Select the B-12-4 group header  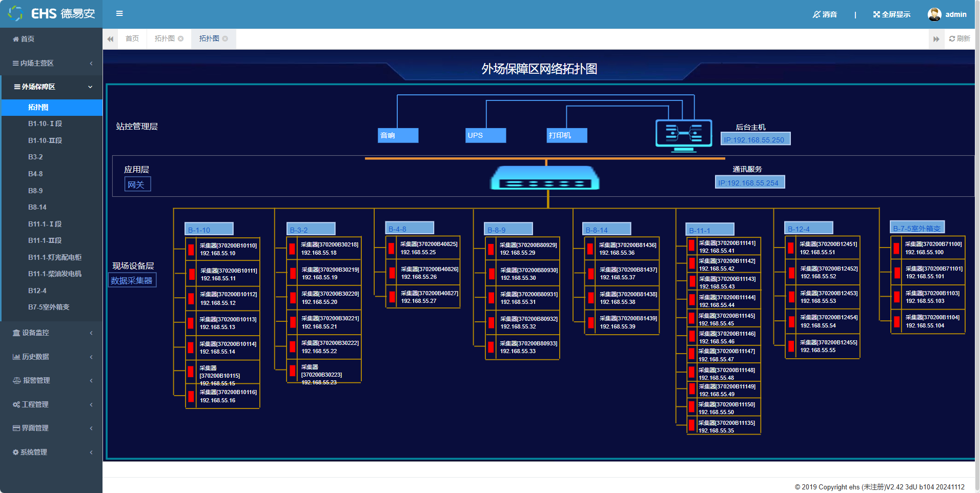[x=809, y=229]
